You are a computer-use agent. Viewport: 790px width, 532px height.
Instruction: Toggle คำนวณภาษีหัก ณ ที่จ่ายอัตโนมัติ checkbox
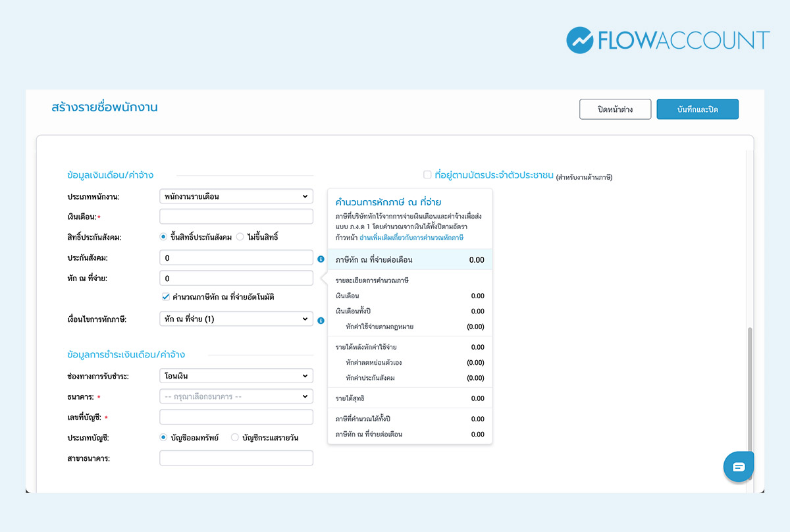(x=166, y=297)
